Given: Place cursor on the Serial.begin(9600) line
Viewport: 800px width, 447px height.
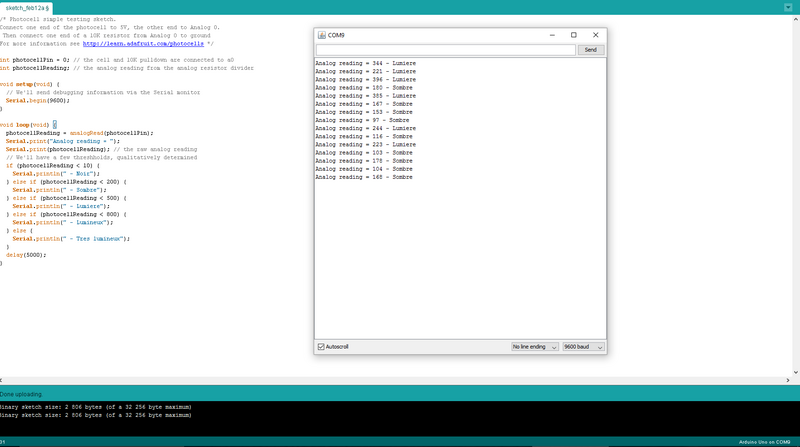Looking at the screenshot, I should [x=38, y=101].
